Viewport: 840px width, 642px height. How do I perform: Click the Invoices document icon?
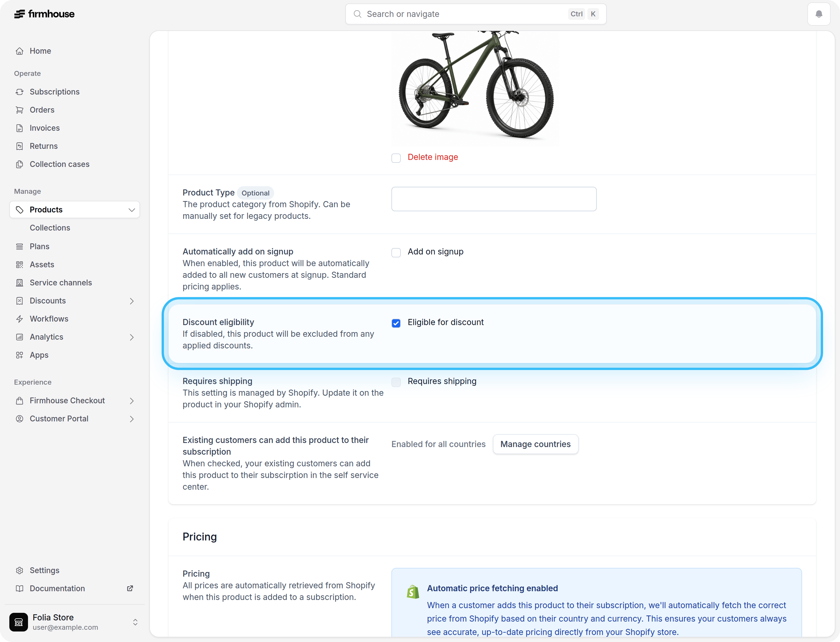tap(20, 128)
